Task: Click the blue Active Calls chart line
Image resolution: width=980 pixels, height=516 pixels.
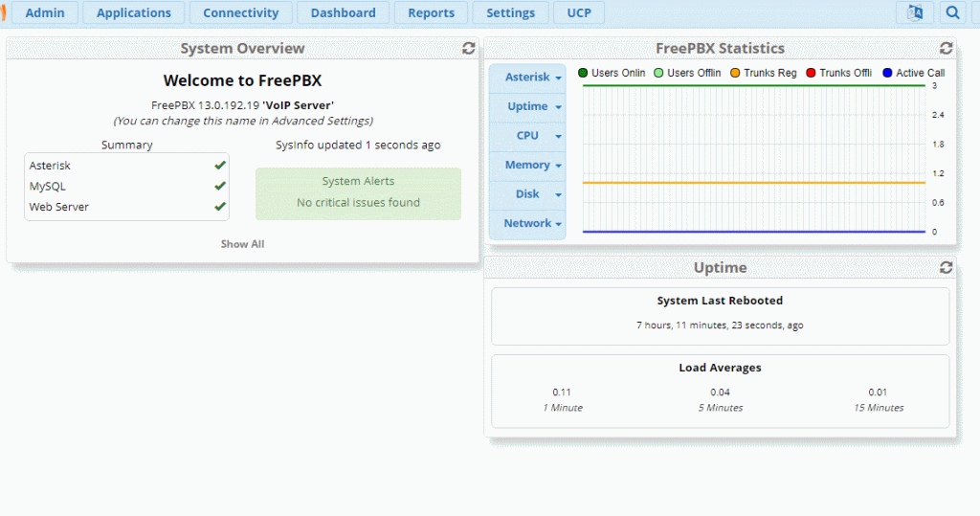Action: click(754, 232)
